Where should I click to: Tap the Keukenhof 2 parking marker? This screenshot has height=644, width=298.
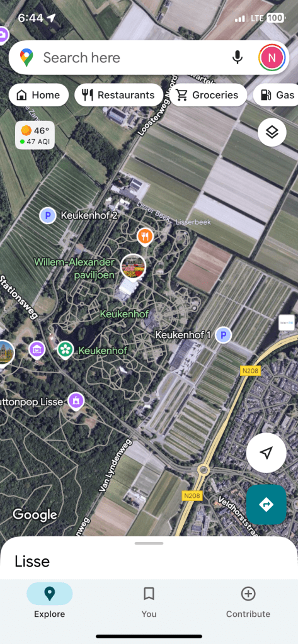[48, 215]
